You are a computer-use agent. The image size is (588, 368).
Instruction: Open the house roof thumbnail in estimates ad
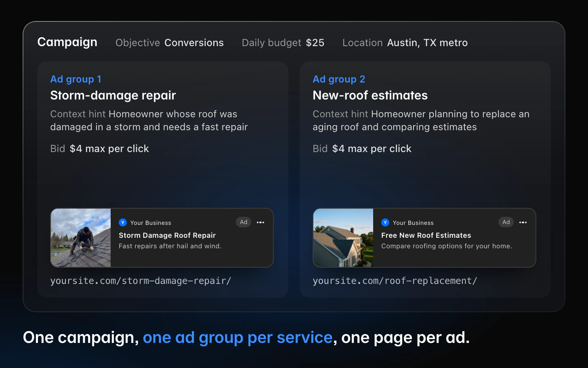point(343,238)
